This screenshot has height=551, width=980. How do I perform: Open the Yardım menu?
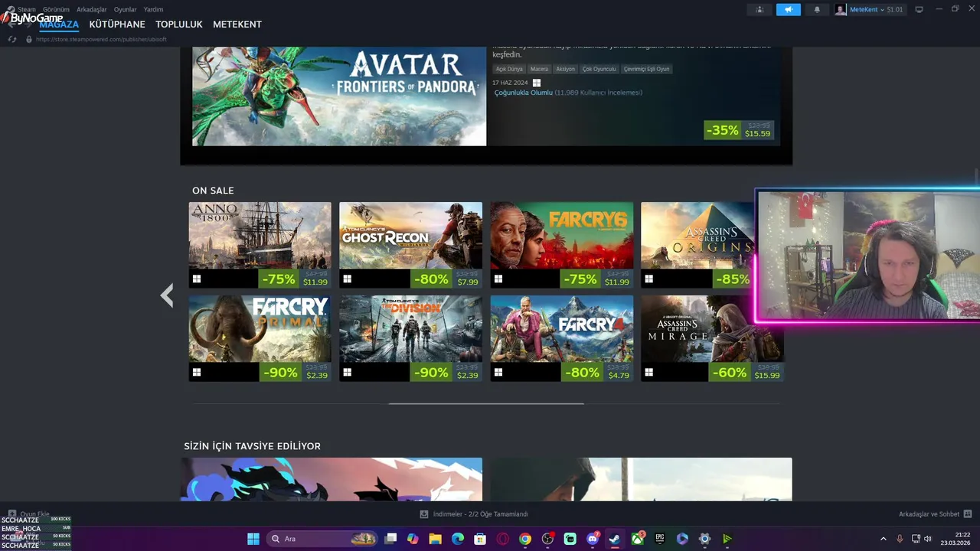(x=153, y=9)
